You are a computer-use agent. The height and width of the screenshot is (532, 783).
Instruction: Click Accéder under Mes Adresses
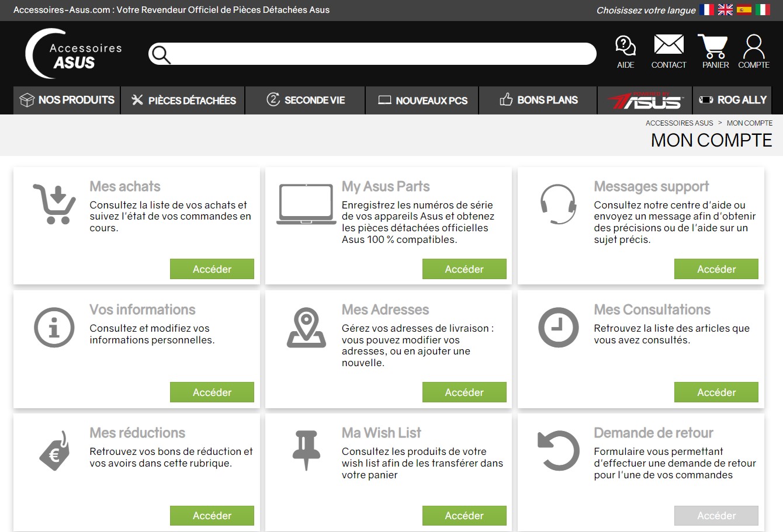(465, 392)
